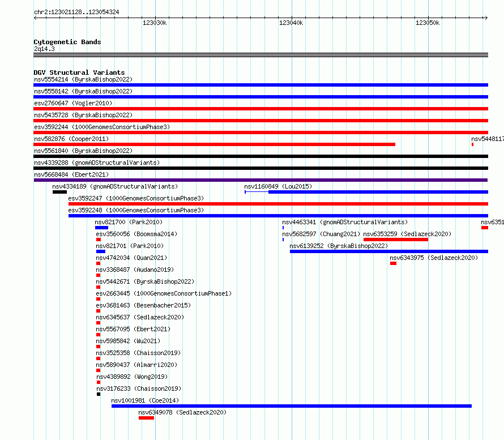The width and height of the screenshot is (504, 440).
Task: Open the nsv1160849 (Lou2015) label
Action: [x=278, y=186]
